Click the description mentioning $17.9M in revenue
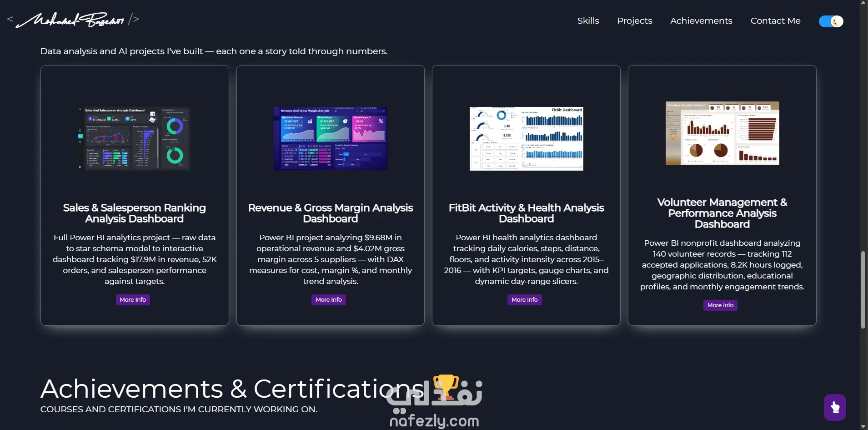 coord(135,259)
